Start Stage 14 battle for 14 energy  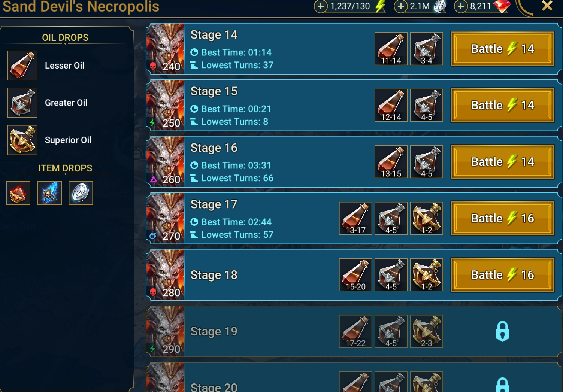(502, 49)
